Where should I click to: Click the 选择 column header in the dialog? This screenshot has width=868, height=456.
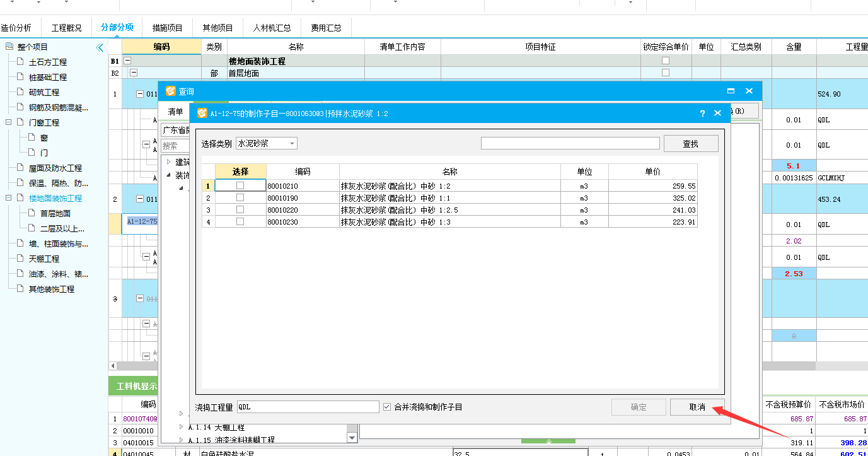pyautogui.click(x=240, y=172)
